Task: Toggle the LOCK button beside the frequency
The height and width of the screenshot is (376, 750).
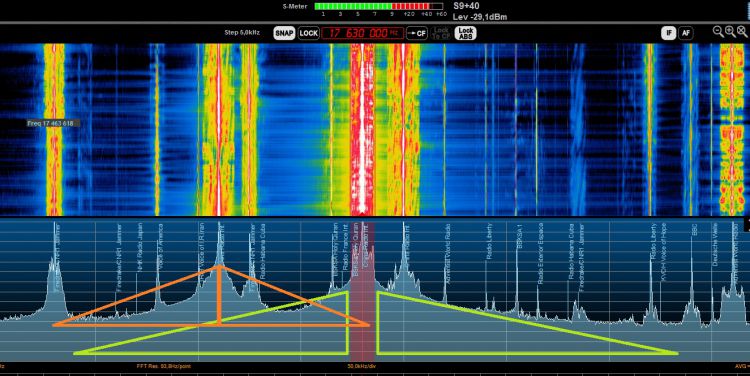Action: [309, 33]
